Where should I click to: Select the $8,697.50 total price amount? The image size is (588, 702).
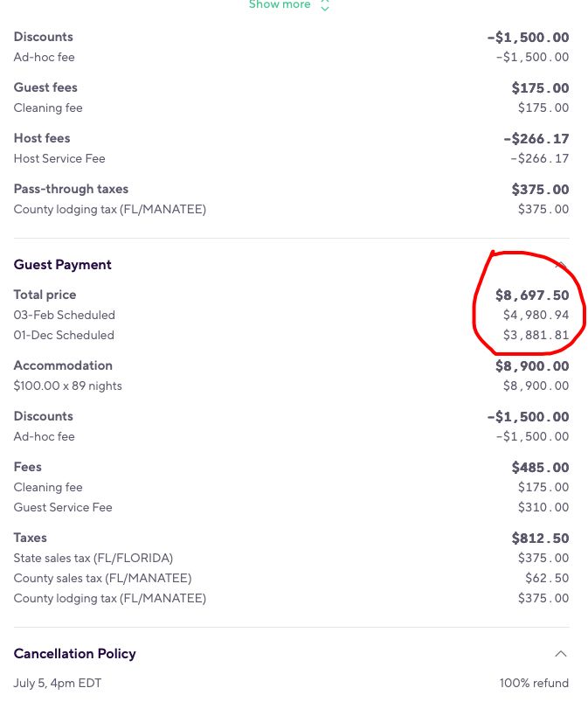tap(532, 295)
